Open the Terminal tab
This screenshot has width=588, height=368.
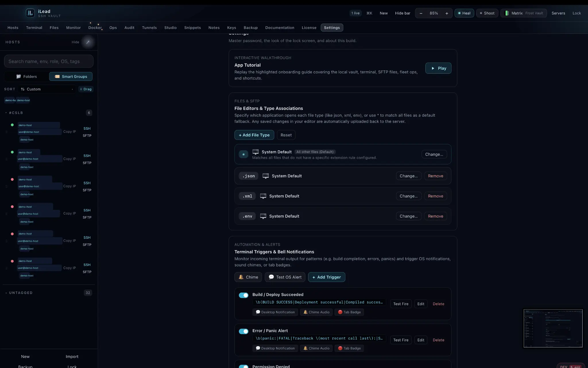34,28
